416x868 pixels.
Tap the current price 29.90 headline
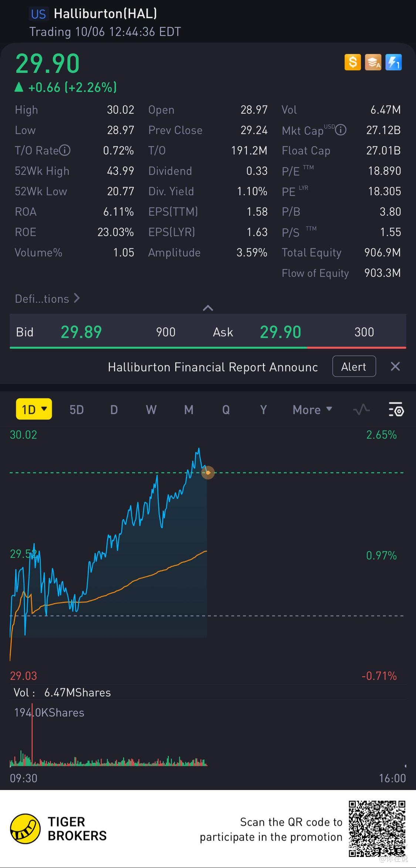click(x=48, y=64)
